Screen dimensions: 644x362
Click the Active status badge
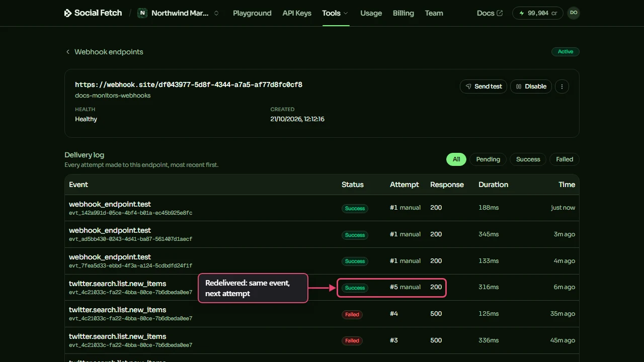point(566,51)
